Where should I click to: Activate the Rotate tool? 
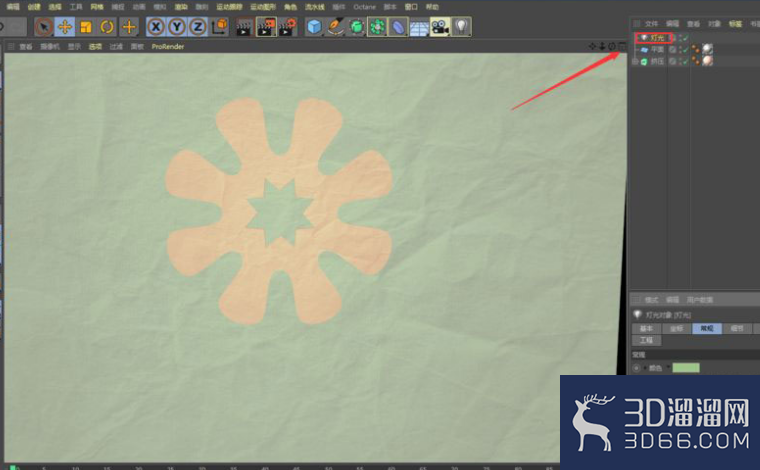pos(107,27)
